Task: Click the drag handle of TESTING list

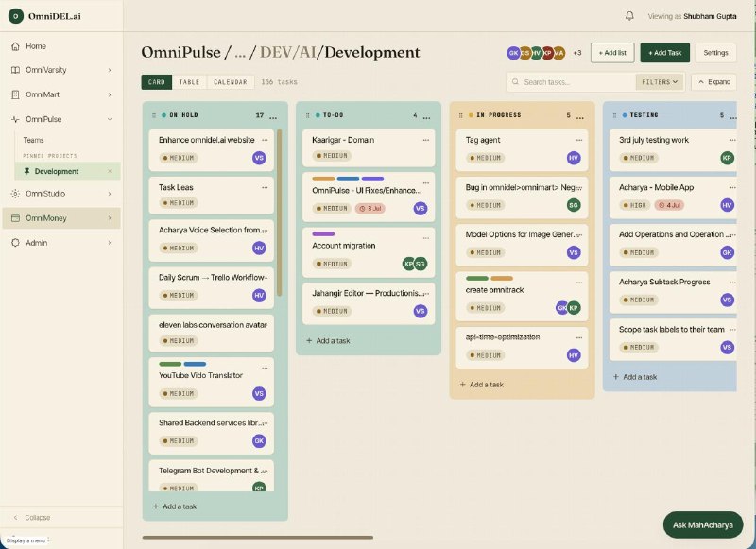Action: [614, 115]
